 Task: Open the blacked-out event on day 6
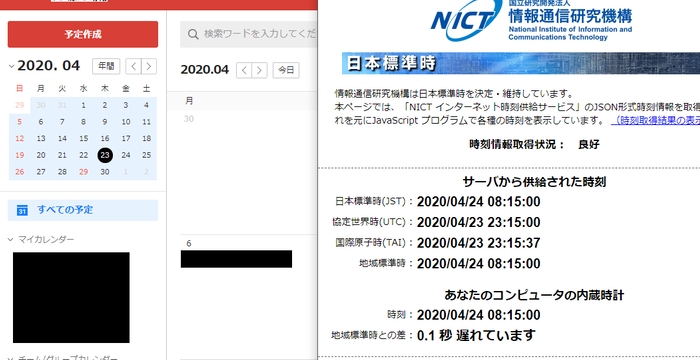[237, 259]
